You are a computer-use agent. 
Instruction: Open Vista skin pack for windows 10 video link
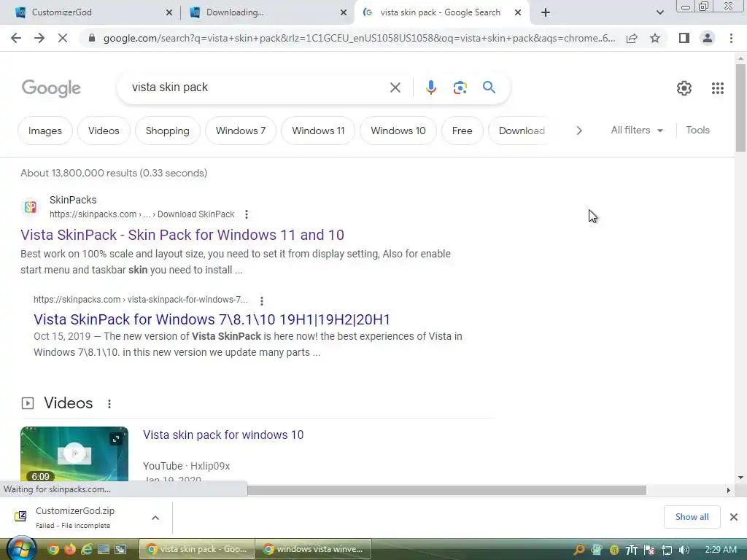[223, 435]
